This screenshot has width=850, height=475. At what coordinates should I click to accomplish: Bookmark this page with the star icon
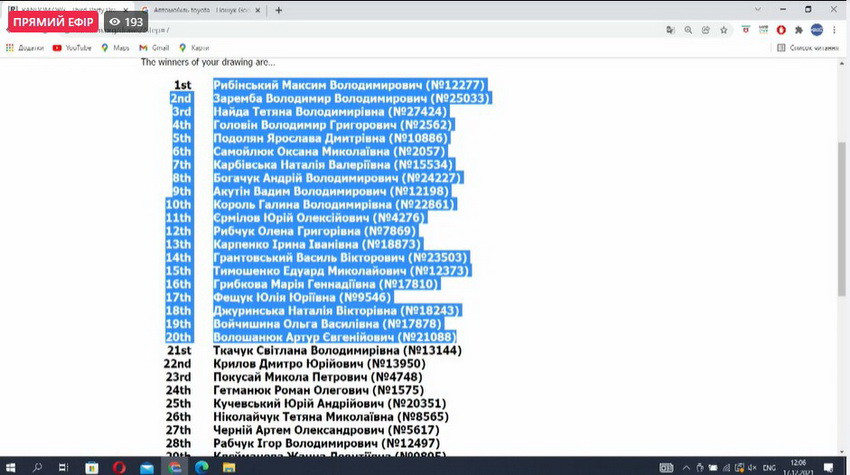[723, 30]
